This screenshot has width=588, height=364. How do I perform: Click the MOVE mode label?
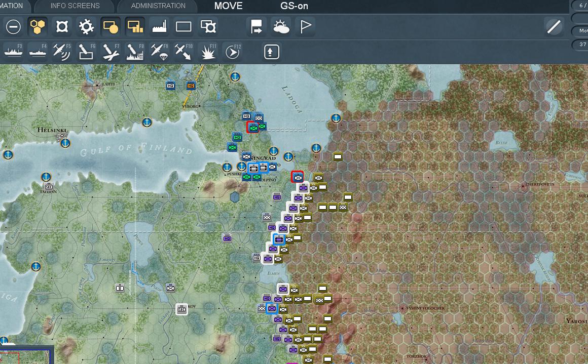(229, 6)
